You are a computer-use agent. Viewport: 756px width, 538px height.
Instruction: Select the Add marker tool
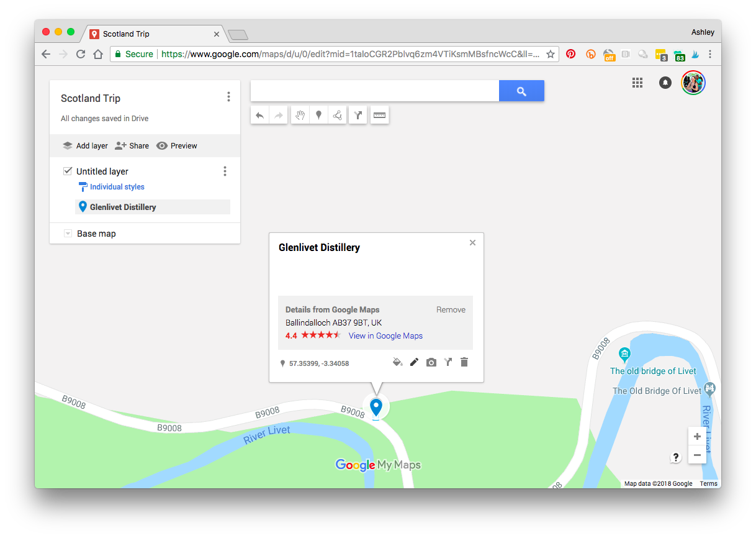click(318, 115)
